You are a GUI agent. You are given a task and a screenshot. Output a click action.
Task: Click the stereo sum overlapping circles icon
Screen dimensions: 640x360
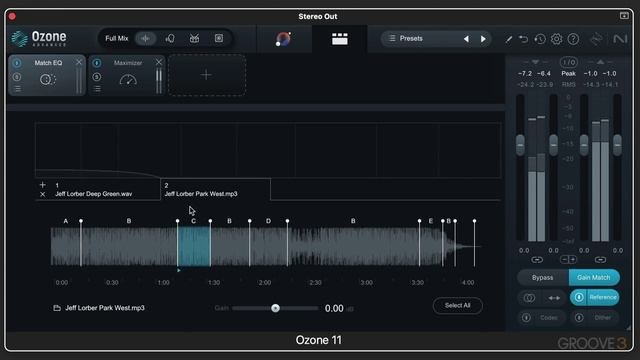[529, 298]
